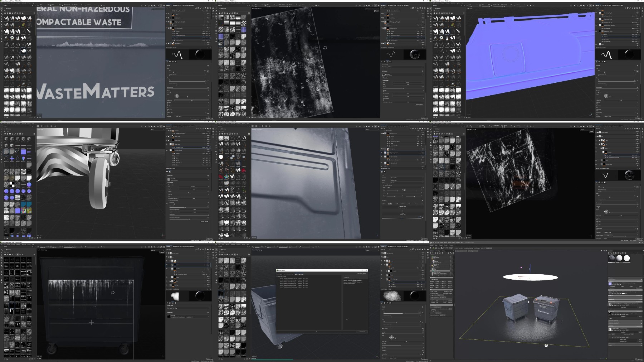Click the stencil sphere preview in the tilted grunge stencil window
Screen dimensions: 644x362
(x=415, y=54)
